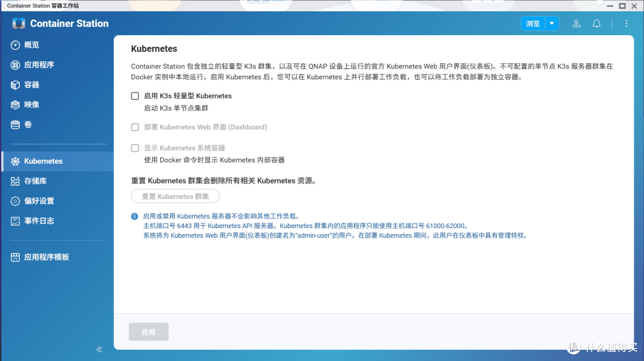Open 映像 sidebar section
644x361 pixels.
click(32, 105)
